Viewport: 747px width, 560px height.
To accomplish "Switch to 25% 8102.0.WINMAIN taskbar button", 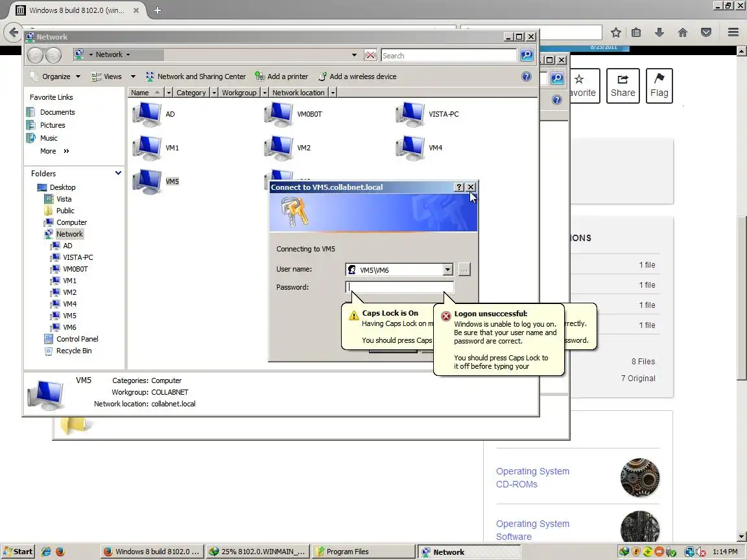I will 257,552.
